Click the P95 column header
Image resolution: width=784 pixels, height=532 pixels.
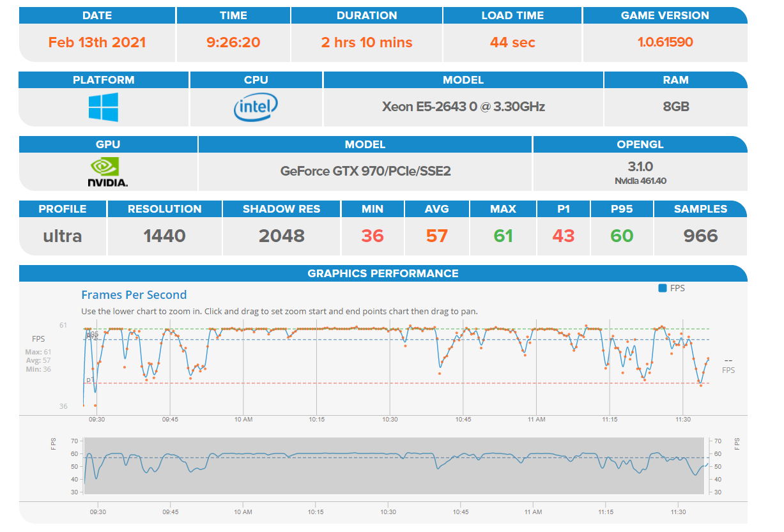tap(622, 209)
